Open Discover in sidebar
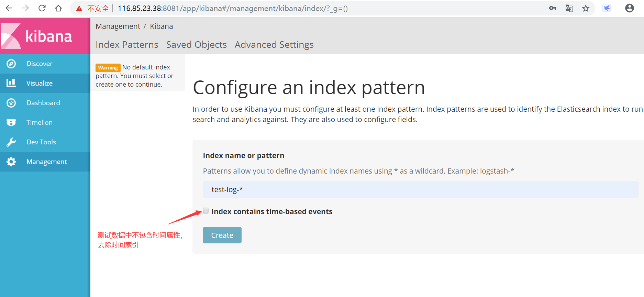The image size is (644, 297). point(45,64)
